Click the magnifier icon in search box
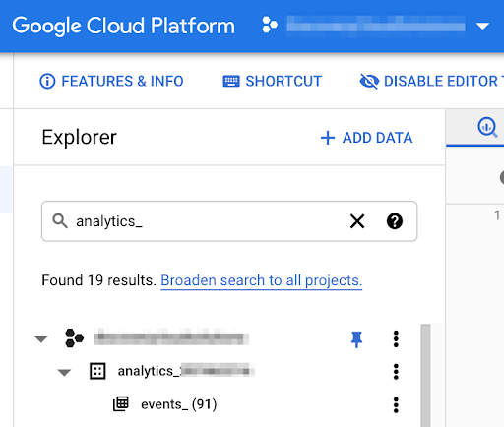 (60, 221)
